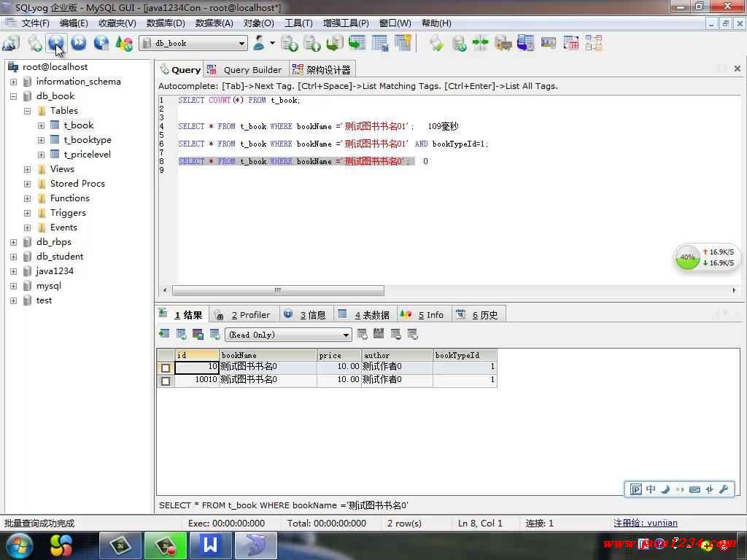Click the execute and edit resultset icon
This screenshot has height=560, width=747.
(101, 43)
